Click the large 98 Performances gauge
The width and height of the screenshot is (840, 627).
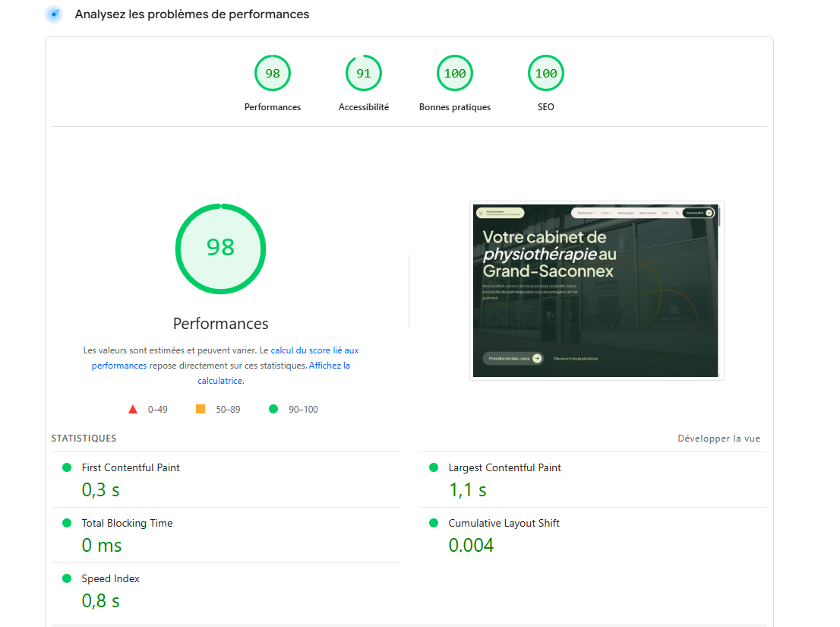221,249
